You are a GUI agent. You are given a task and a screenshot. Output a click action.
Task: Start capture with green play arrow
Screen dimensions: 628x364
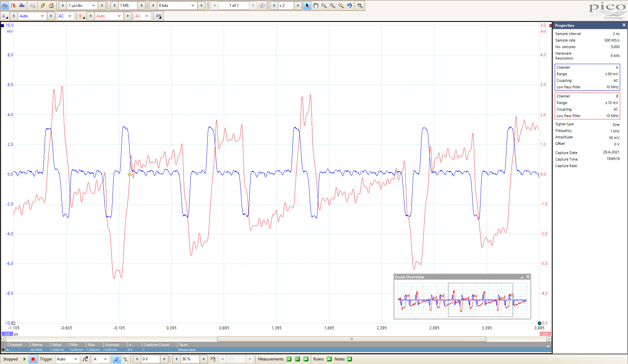click(x=25, y=359)
